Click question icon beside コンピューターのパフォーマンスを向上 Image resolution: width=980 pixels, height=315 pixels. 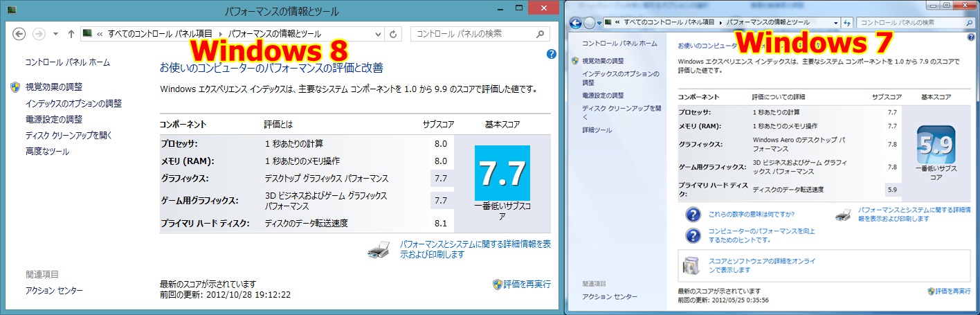[693, 235]
